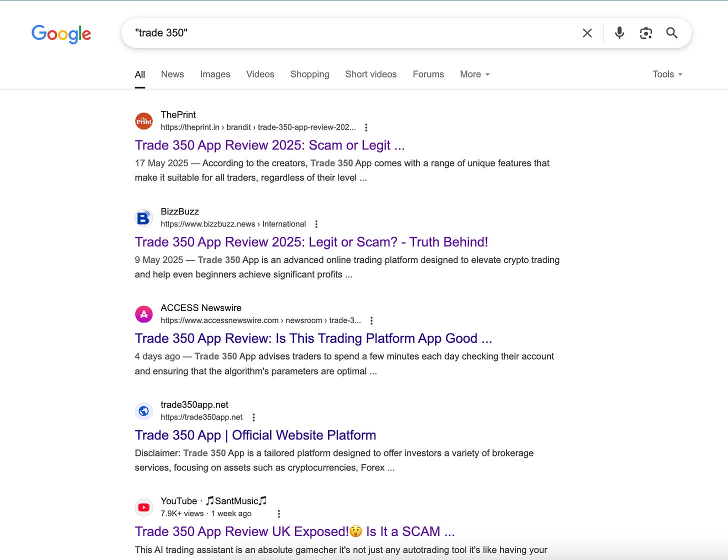Click the ACCESS Newswire favicon icon

(144, 314)
